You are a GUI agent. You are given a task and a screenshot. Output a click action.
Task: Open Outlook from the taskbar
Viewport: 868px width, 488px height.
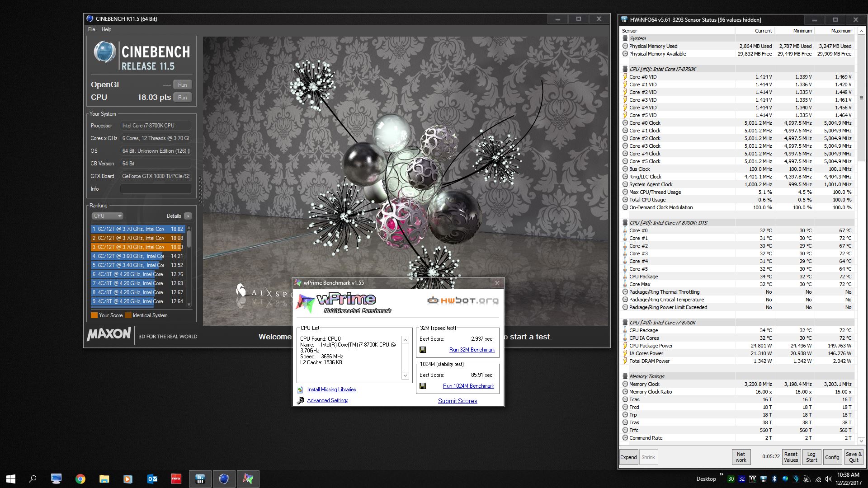(x=152, y=479)
